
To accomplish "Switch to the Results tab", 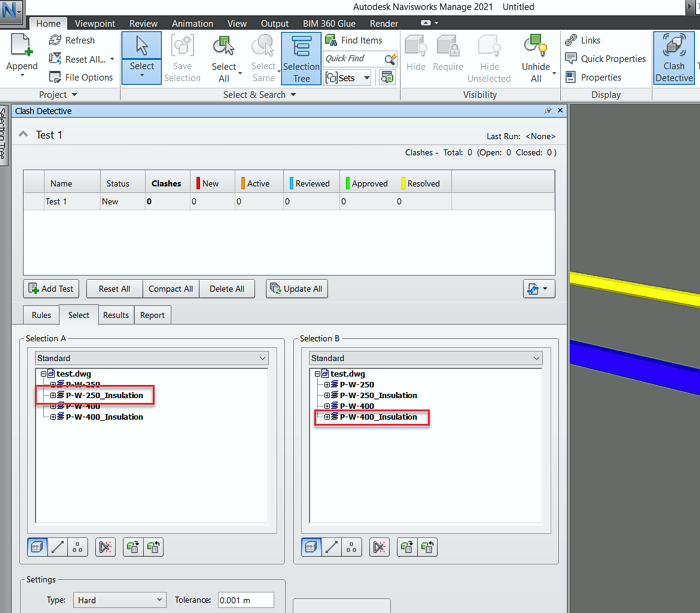I will click(116, 315).
